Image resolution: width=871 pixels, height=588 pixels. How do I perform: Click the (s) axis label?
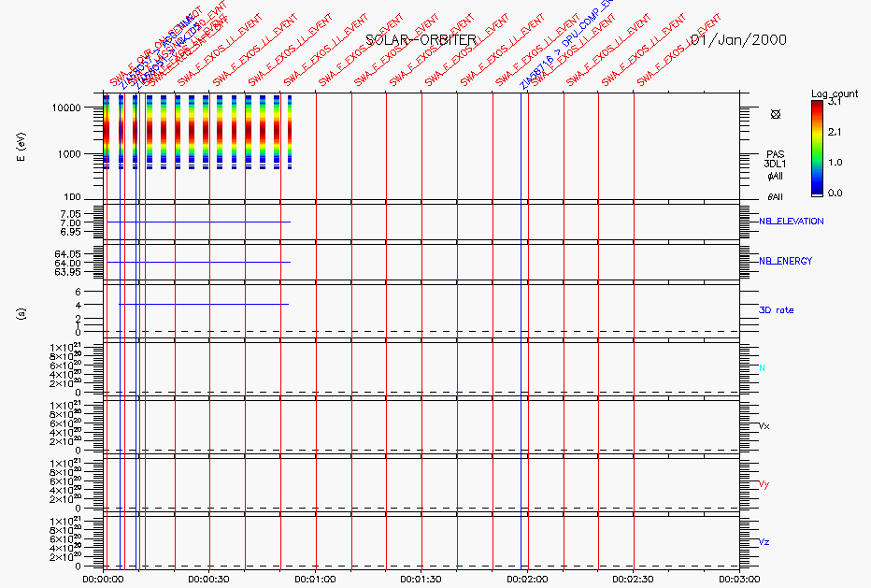[21, 314]
